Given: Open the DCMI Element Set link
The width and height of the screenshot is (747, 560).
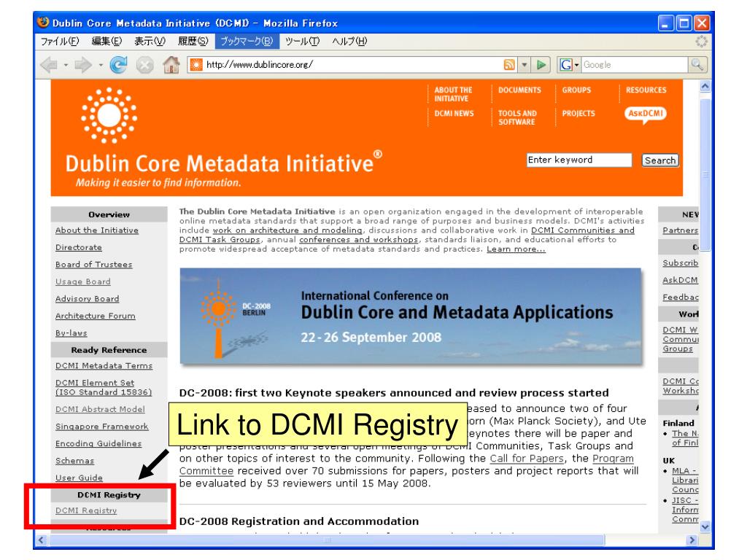Looking at the screenshot, I should [104, 388].
